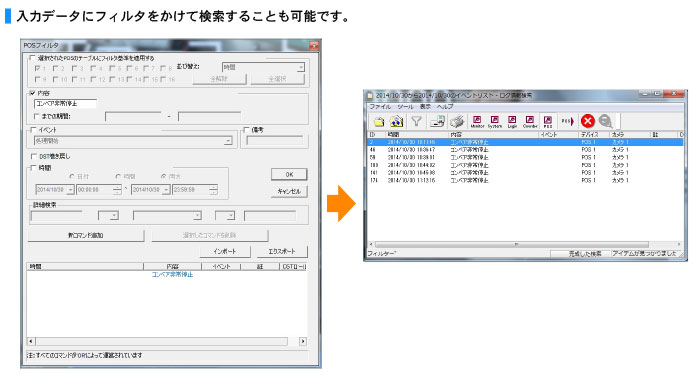This screenshot has height=375, width=690.
Task: Open the ツール menu
Action: tap(405, 107)
